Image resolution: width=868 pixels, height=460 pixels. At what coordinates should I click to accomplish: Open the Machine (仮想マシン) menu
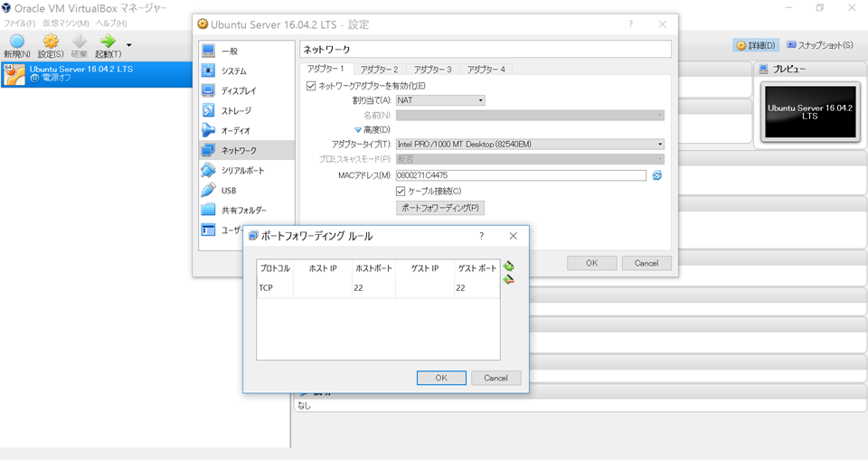[x=66, y=23]
